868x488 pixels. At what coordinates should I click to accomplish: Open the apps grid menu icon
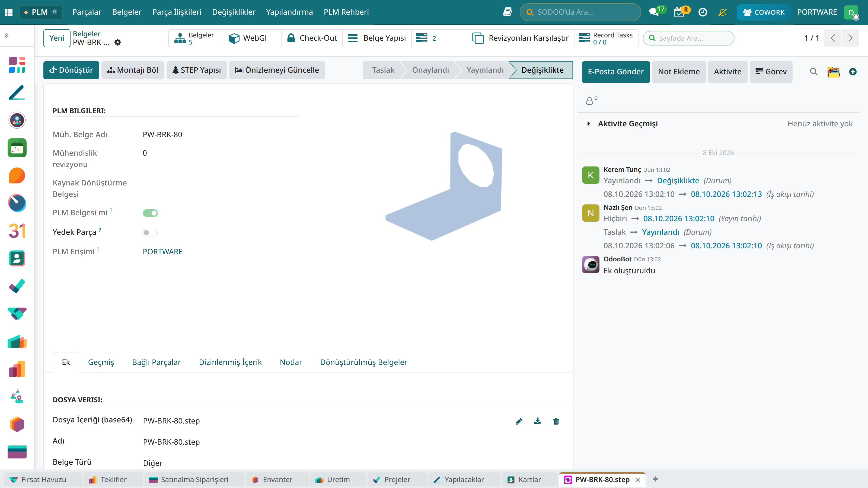[9, 12]
